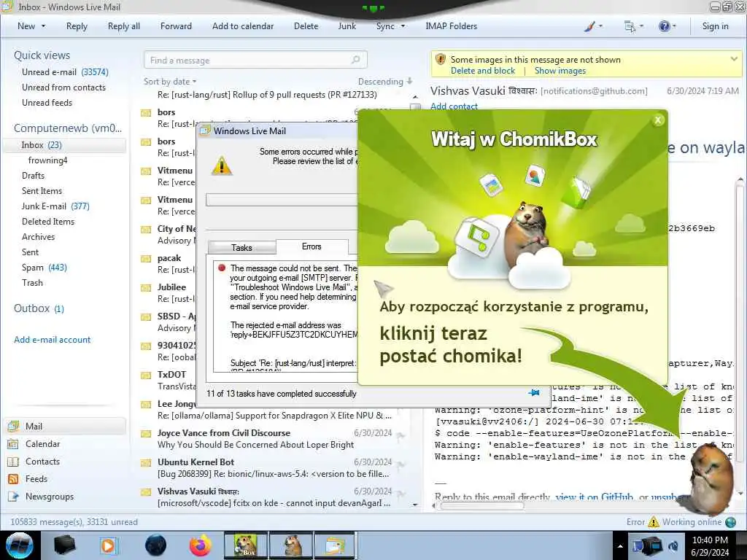Expand the Outbox section
This screenshot has width=747, height=560.
(39, 308)
